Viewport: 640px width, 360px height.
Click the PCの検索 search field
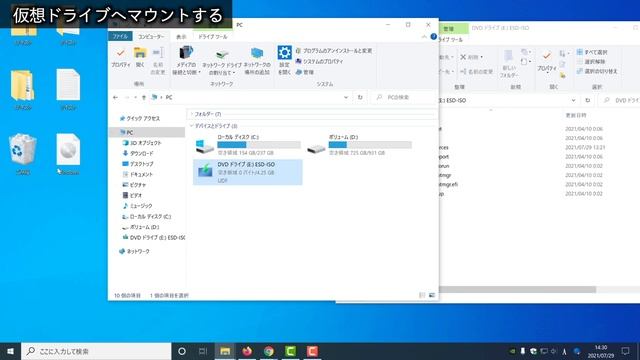pyautogui.click(x=404, y=97)
